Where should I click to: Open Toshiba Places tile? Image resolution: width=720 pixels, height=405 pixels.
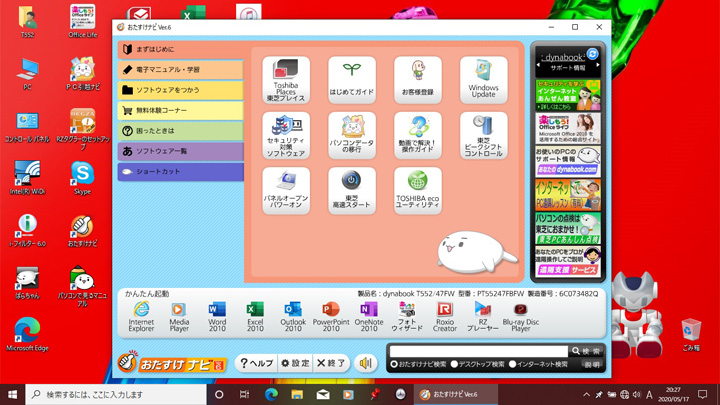tap(286, 80)
